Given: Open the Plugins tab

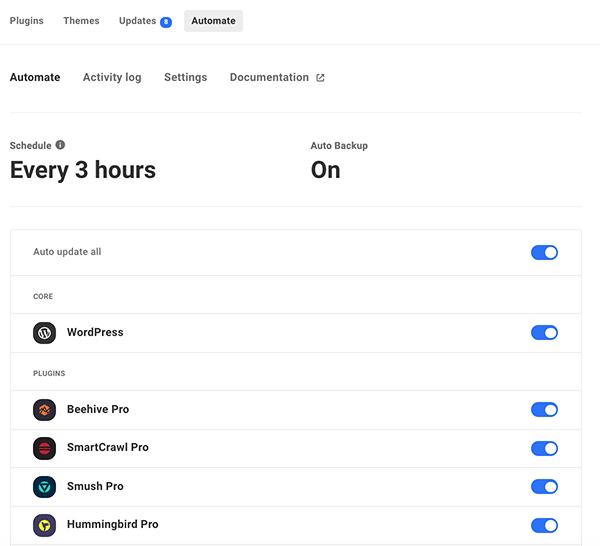Looking at the screenshot, I should pyautogui.click(x=26, y=21).
